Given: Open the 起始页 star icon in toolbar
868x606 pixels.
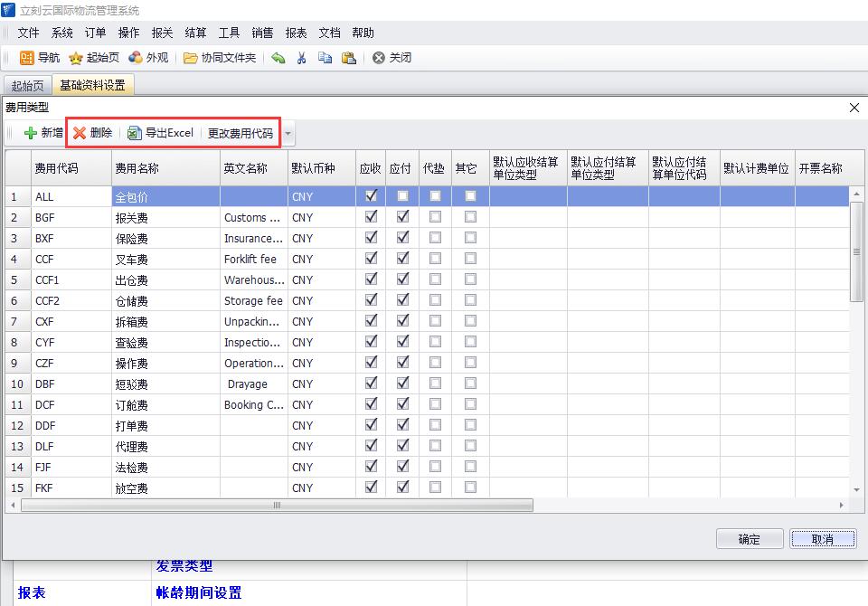Looking at the screenshot, I should coord(77,58).
